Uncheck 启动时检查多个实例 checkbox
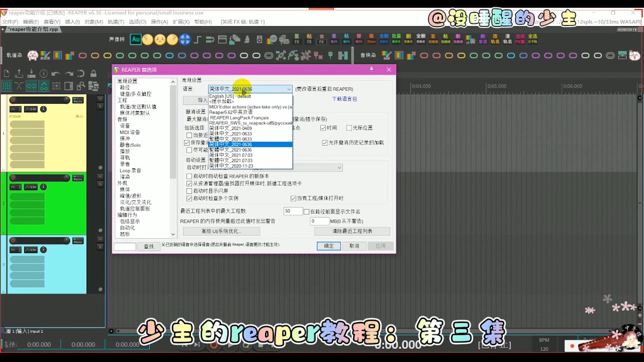644x362 pixels. point(189,198)
